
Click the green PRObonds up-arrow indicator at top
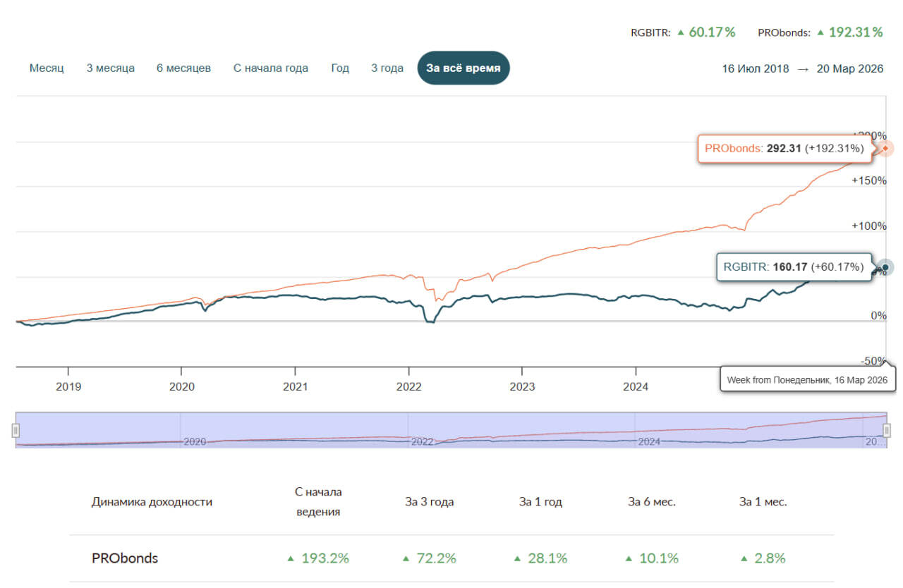(820, 32)
